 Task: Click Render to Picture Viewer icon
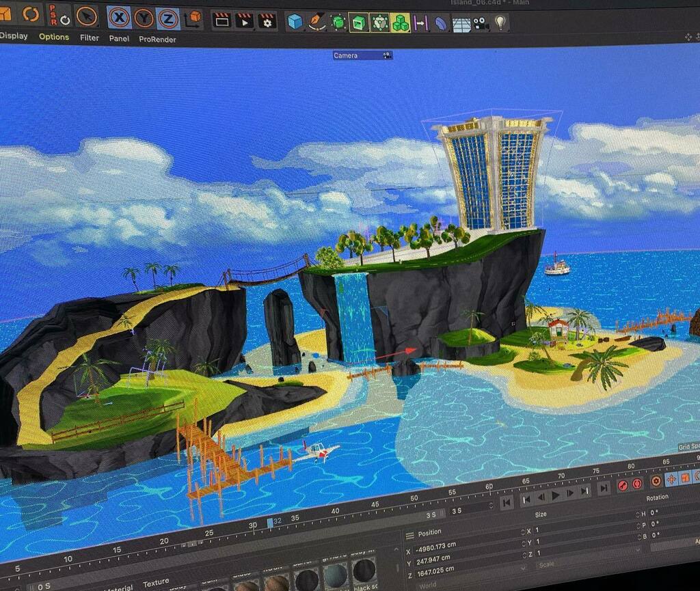(x=244, y=21)
